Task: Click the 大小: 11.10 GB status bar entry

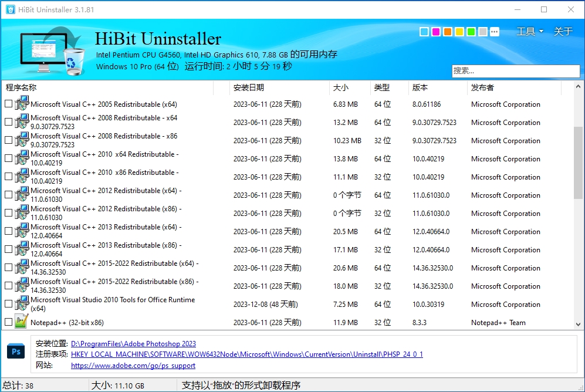Action: point(118,386)
